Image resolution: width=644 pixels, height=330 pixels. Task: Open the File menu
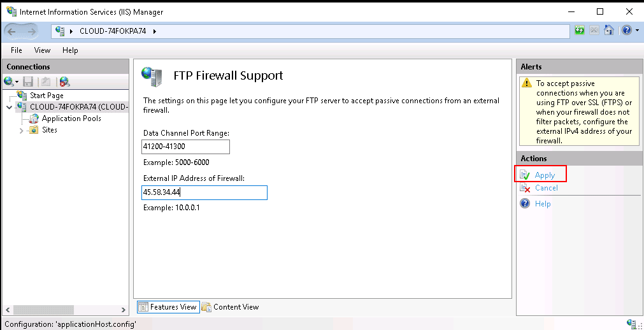(x=17, y=50)
